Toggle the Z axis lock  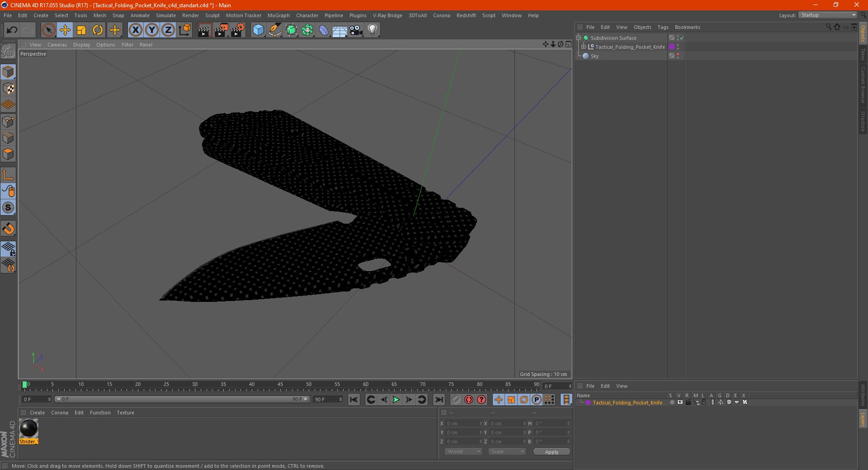(x=168, y=30)
